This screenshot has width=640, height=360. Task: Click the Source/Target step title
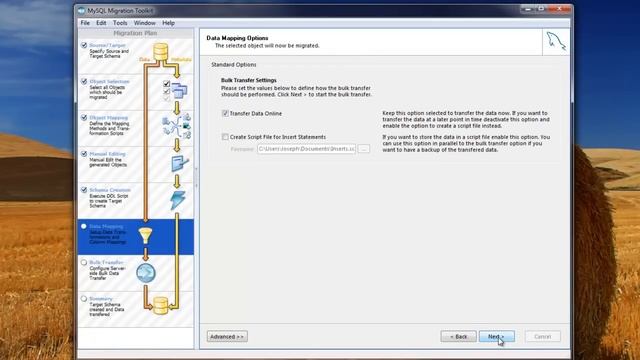tap(107, 45)
